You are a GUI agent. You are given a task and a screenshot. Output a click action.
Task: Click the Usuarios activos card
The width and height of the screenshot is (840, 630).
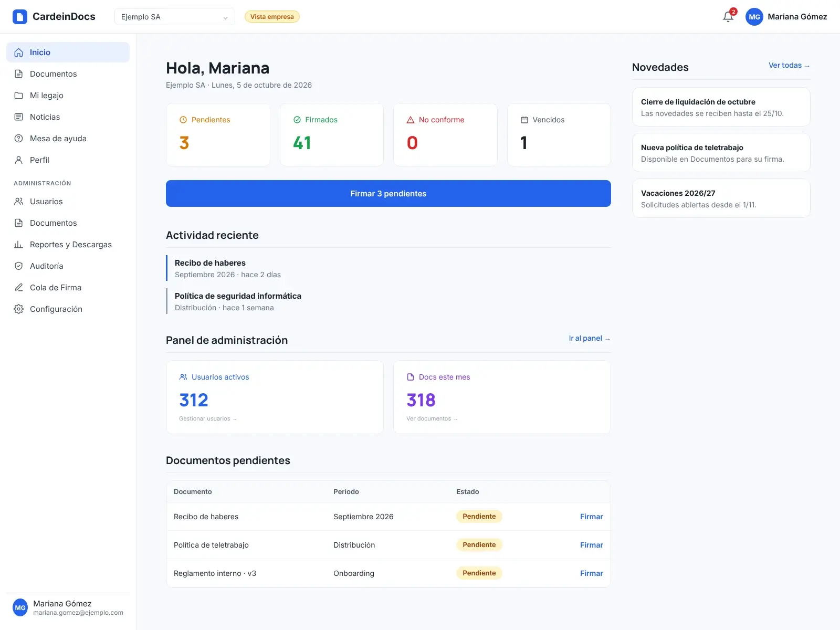[275, 397]
